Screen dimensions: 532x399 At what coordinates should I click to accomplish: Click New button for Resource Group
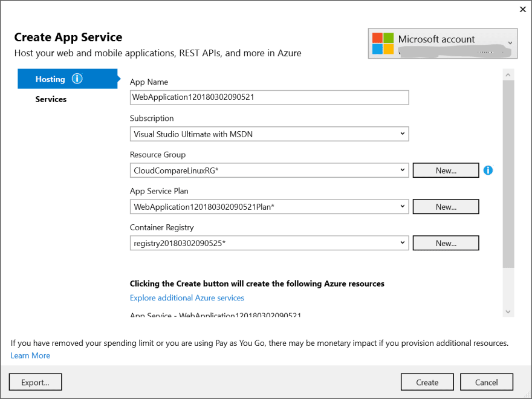tap(446, 170)
